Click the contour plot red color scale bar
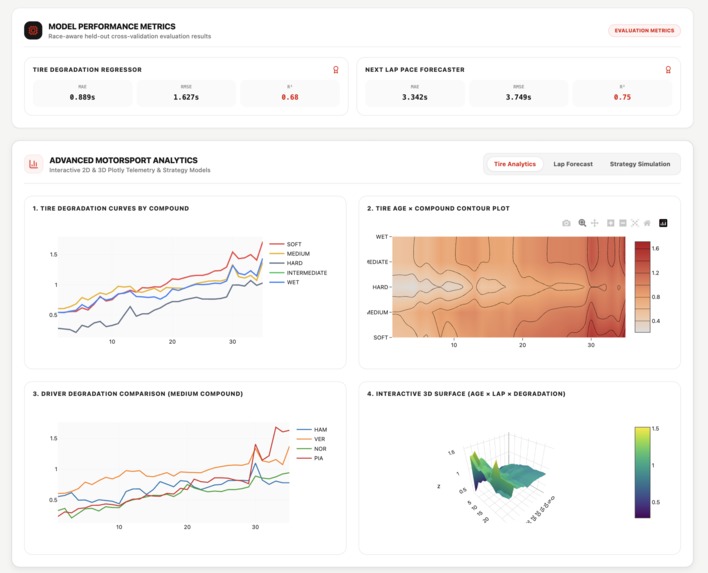This screenshot has width=708, height=573. 643,287
